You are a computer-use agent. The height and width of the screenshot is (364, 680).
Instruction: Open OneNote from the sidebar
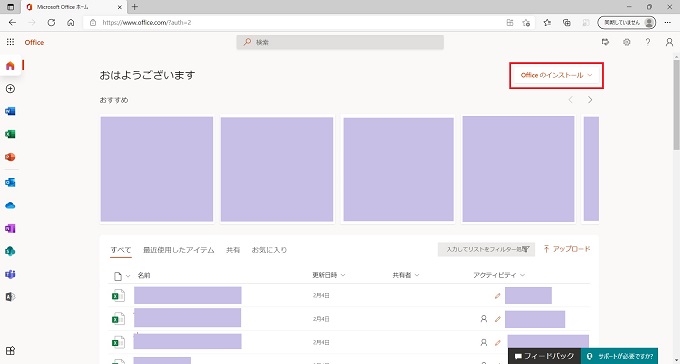(x=10, y=228)
